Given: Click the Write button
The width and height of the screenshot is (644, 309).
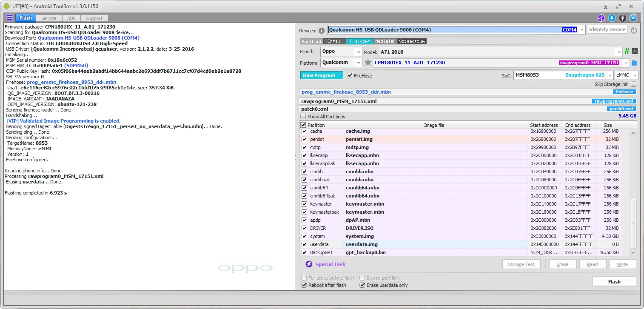Looking at the screenshot, I should click(x=622, y=264).
